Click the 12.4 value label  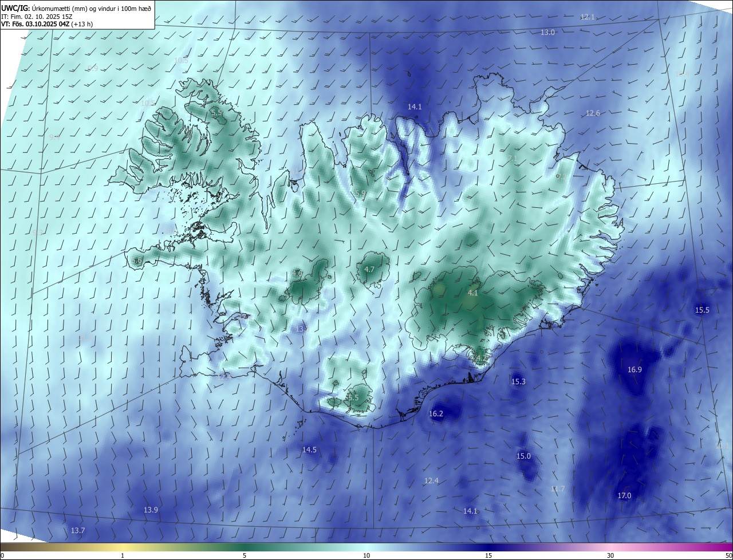[x=431, y=480]
